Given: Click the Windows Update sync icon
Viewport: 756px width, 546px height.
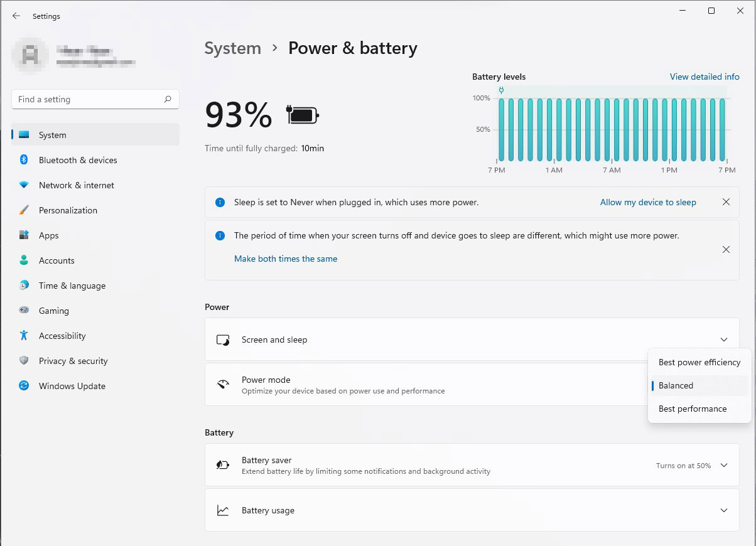Looking at the screenshot, I should [24, 386].
